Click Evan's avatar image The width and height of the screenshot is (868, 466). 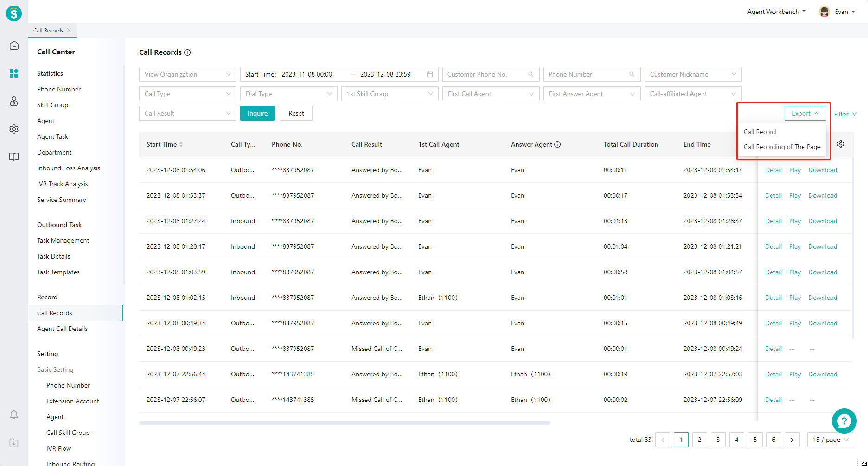pos(824,12)
